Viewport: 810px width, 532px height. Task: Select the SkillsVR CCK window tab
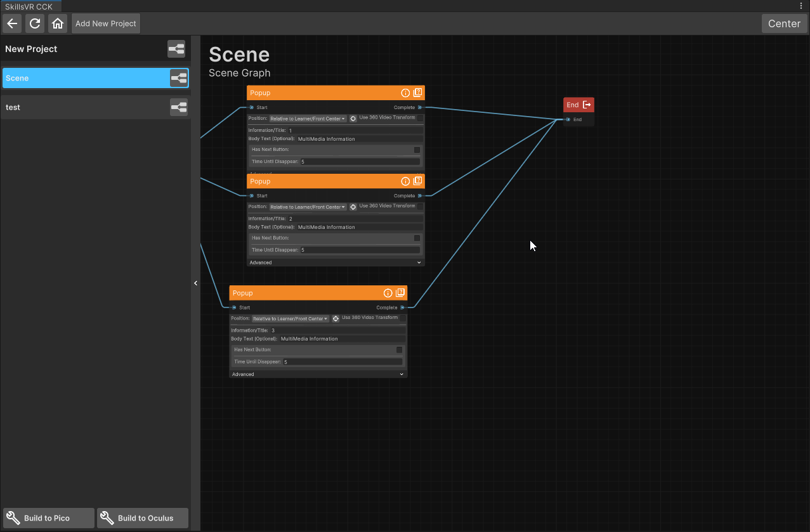point(29,6)
